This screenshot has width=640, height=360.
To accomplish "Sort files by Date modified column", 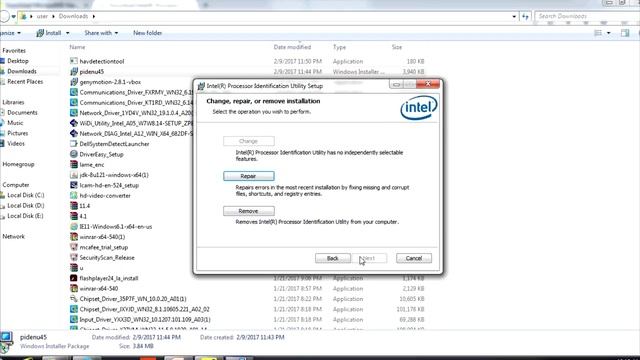I will [x=292, y=47].
